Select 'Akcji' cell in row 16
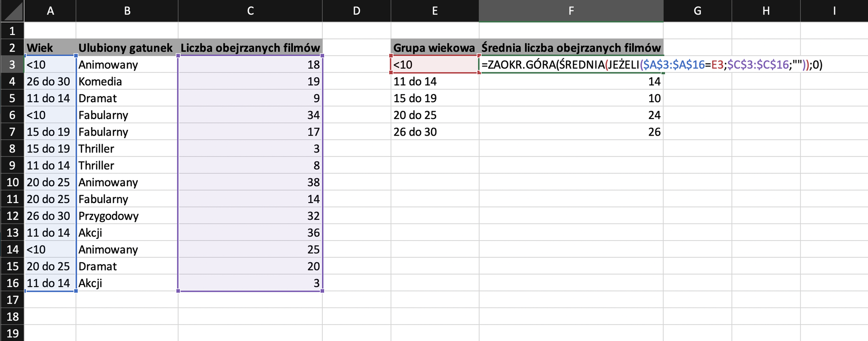Screen dimensions: 868x341 pos(127,283)
